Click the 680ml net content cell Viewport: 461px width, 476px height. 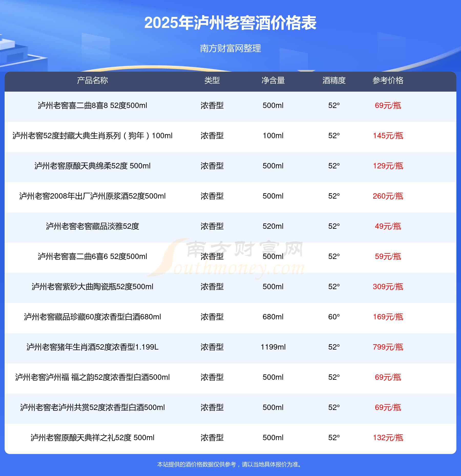[273, 317]
